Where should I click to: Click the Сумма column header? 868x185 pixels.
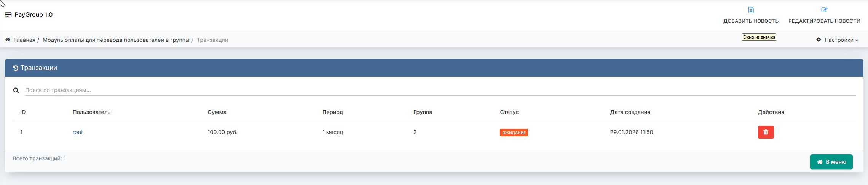(217, 112)
